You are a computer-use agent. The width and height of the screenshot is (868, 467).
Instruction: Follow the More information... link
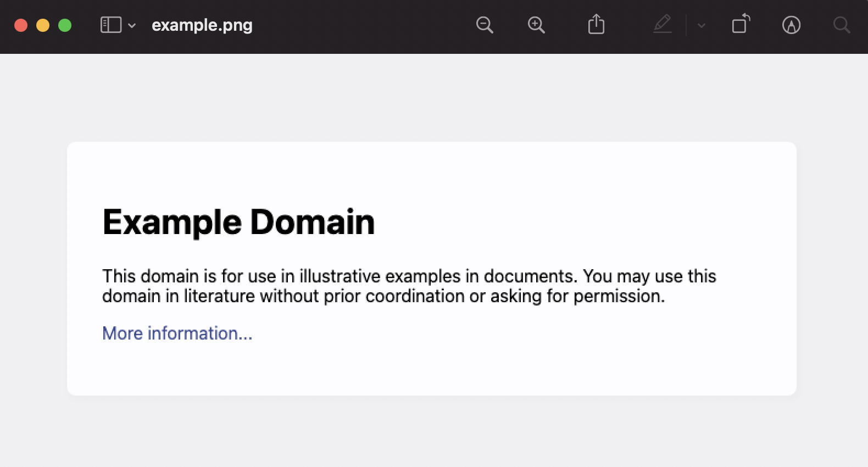click(177, 333)
